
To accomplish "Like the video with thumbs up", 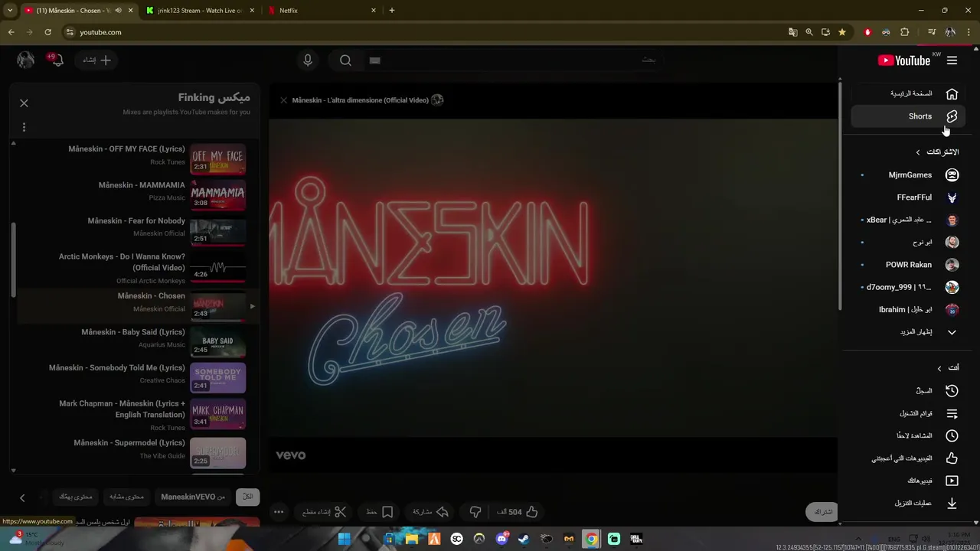I will click(x=532, y=512).
